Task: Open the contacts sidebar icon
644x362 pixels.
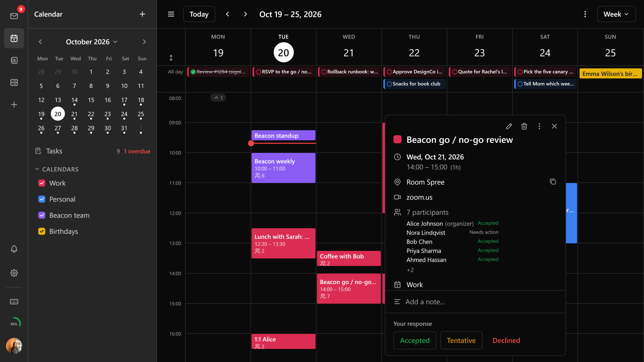Action: (14, 60)
